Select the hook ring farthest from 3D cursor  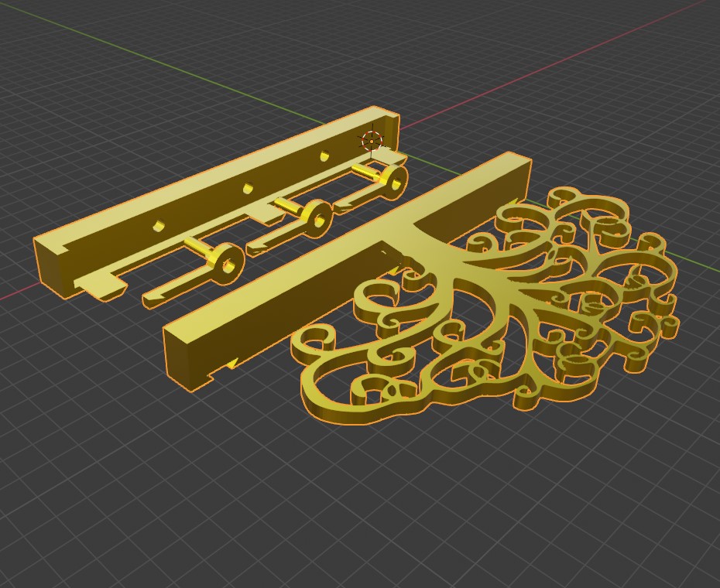[228, 264]
